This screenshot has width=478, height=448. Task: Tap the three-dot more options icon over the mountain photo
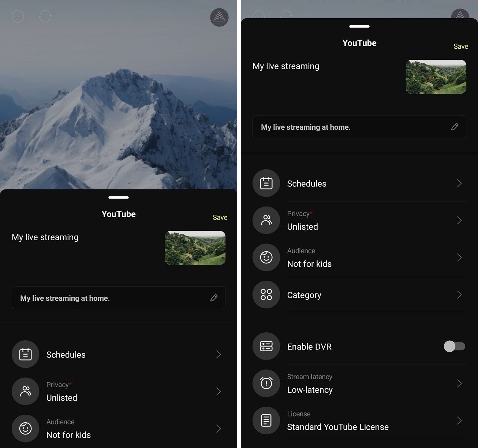pos(18,16)
